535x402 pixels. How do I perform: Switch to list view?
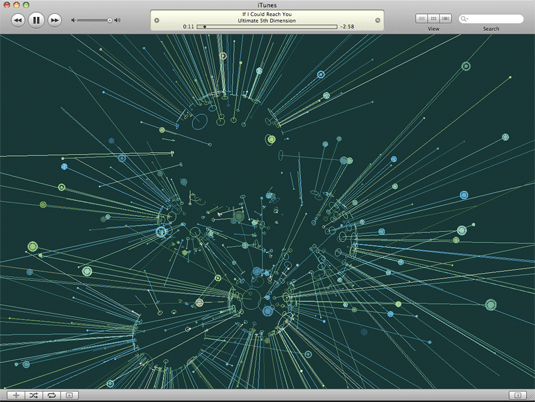[421, 18]
